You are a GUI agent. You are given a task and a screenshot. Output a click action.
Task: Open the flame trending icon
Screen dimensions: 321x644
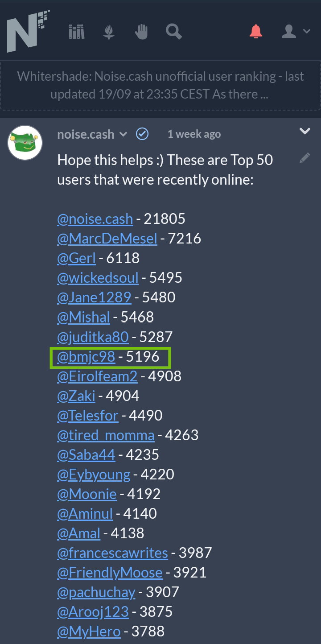click(x=109, y=32)
